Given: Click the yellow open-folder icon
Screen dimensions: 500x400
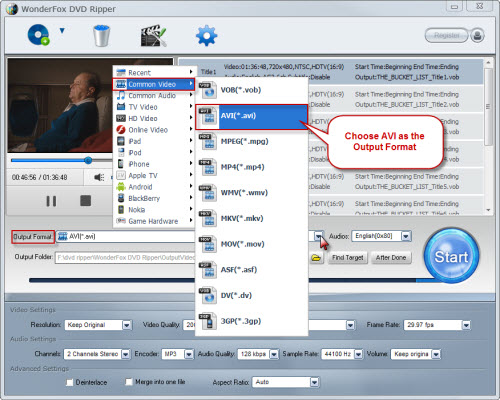Looking at the screenshot, I should [x=316, y=258].
